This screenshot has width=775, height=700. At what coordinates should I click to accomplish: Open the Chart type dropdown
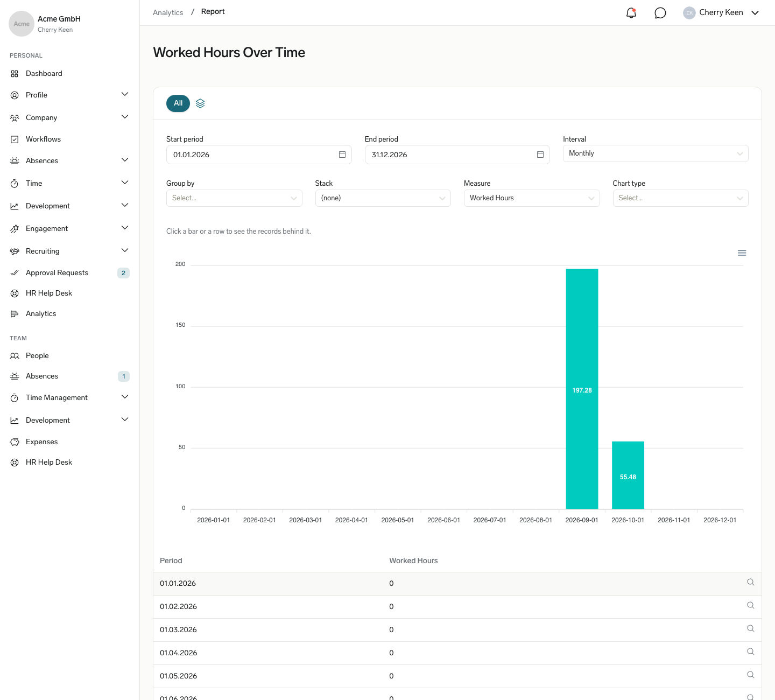680,198
